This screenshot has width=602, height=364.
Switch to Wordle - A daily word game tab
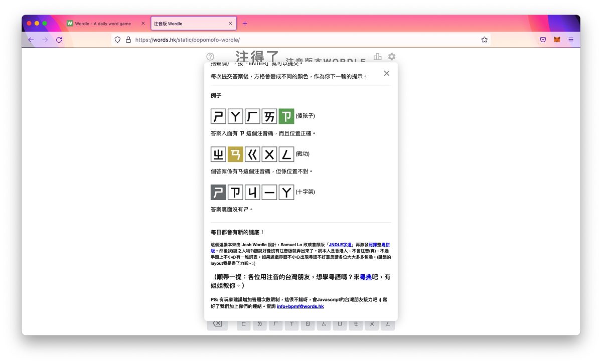pos(106,24)
